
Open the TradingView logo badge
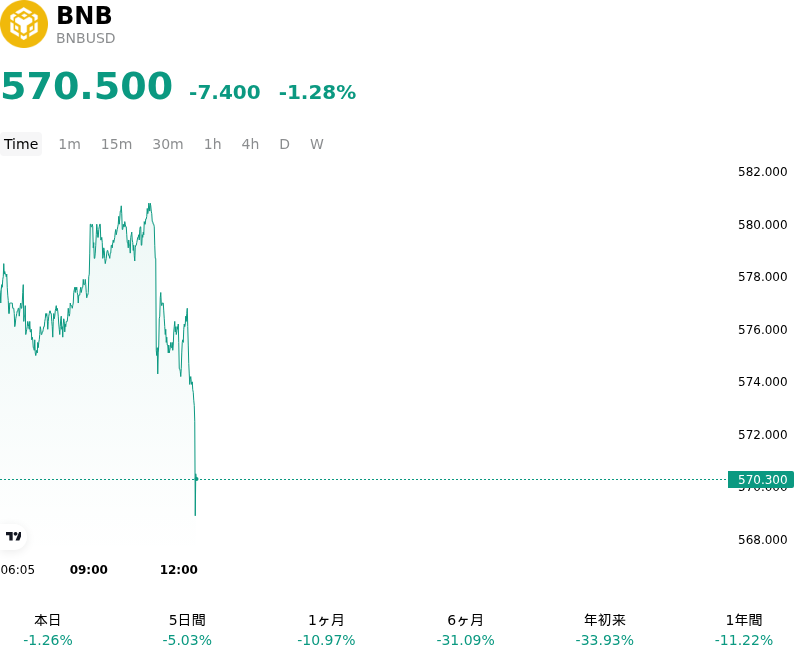click(13, 537)
